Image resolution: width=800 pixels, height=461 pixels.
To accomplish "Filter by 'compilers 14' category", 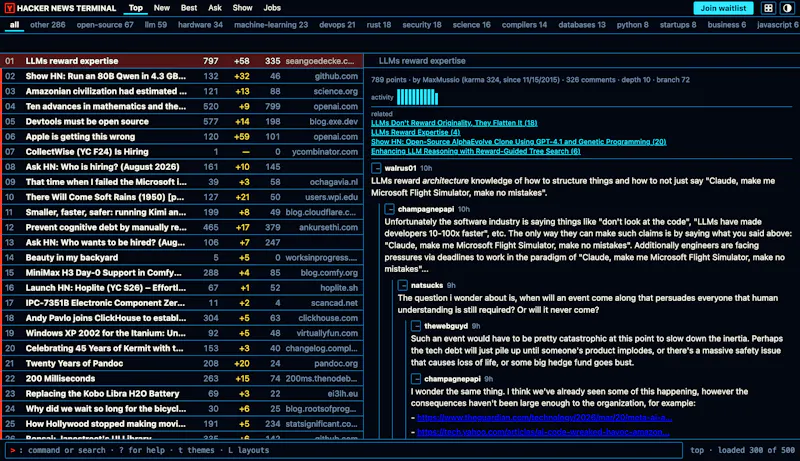I will (x=524, y=24).
